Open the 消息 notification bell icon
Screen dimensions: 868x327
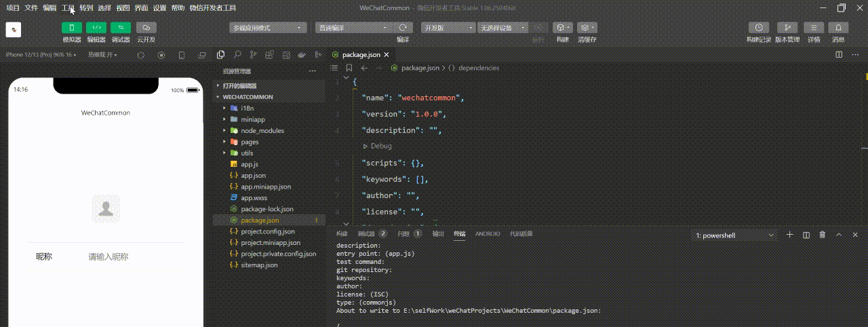tap(838, 28)
